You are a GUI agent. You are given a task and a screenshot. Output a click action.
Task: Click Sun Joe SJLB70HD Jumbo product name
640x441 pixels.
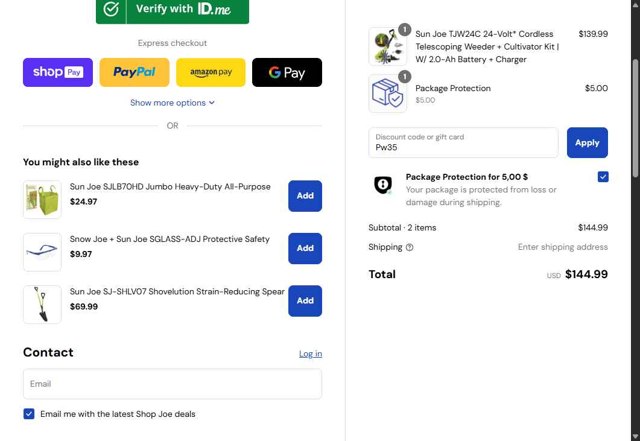point(170,187)
